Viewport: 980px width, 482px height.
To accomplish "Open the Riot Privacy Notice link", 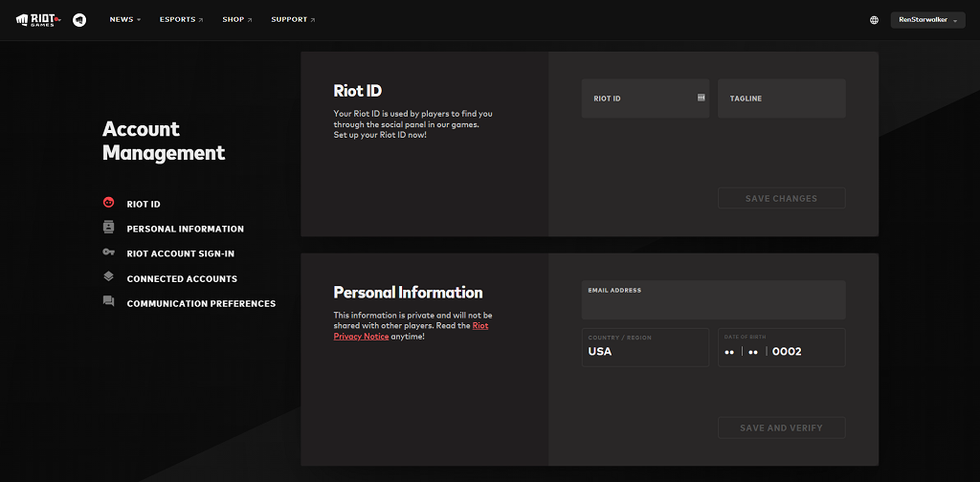I will click(x=362, y=337).
